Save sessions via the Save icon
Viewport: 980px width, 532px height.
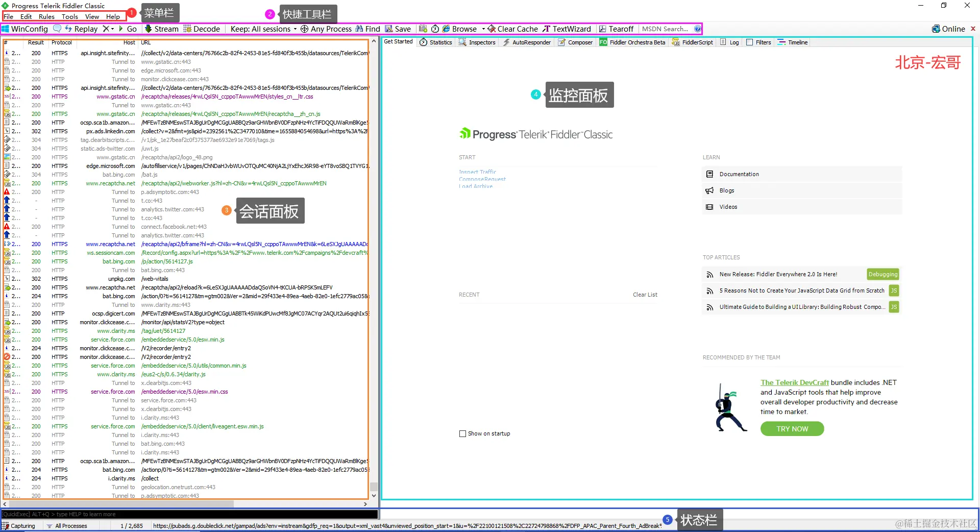pyautogui.click(x=389, y=29)
